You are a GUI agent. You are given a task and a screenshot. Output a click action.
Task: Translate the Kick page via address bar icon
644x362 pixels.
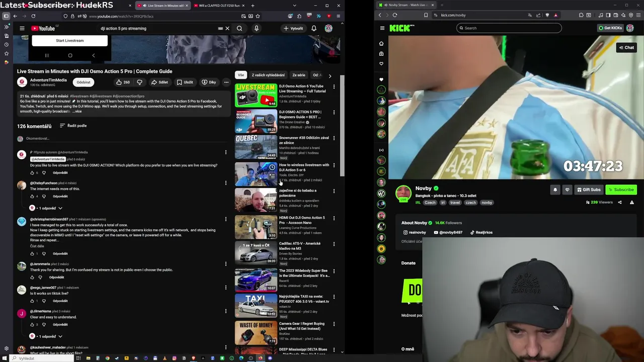[x=529, y=15]
